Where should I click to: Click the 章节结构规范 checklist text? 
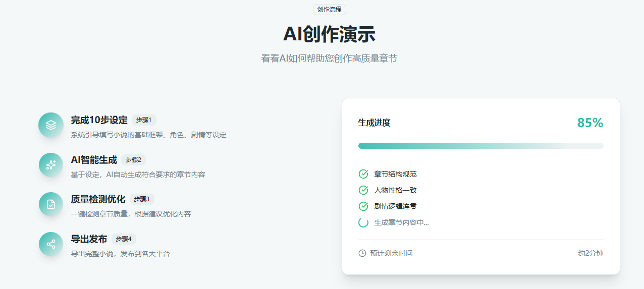pyautogui.click(x=396, y=174)
